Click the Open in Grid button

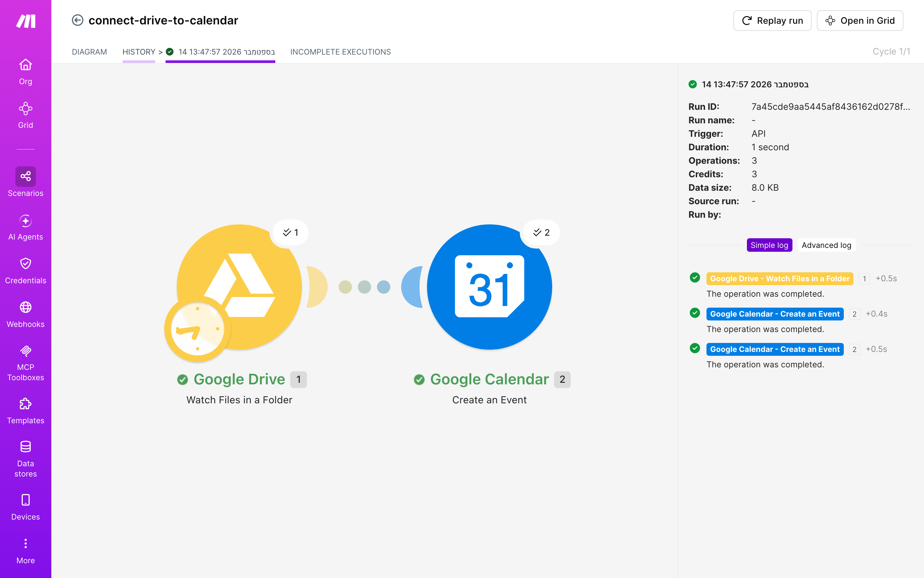pyautogui.click(x=860, y=21)
